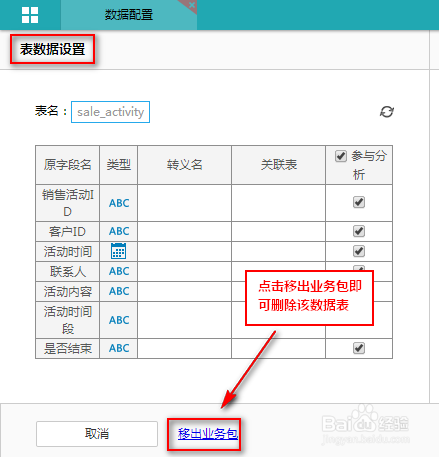Click 关联表 cell for 销售活动ID
The width and height of the screenshot is (439, 457).
[278, 203]
